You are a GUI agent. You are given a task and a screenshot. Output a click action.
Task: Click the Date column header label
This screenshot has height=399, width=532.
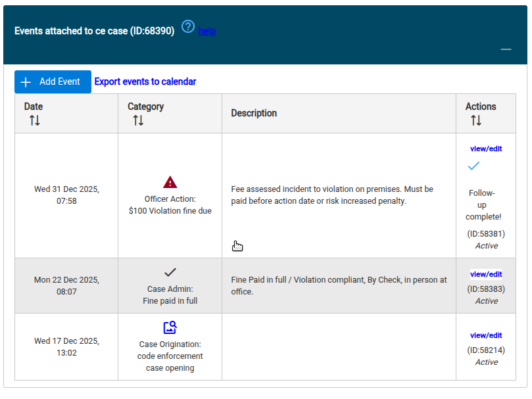click(x=34, y=106)
